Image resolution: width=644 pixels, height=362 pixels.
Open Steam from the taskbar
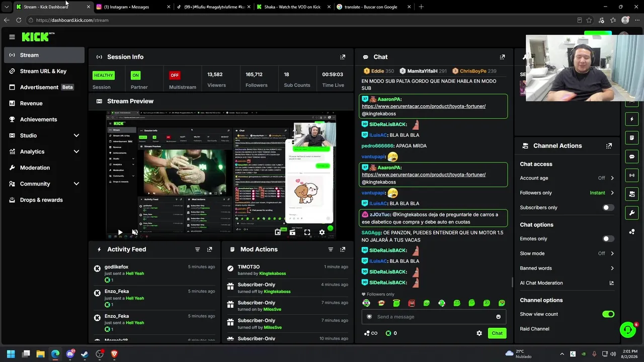coord(85,354)
